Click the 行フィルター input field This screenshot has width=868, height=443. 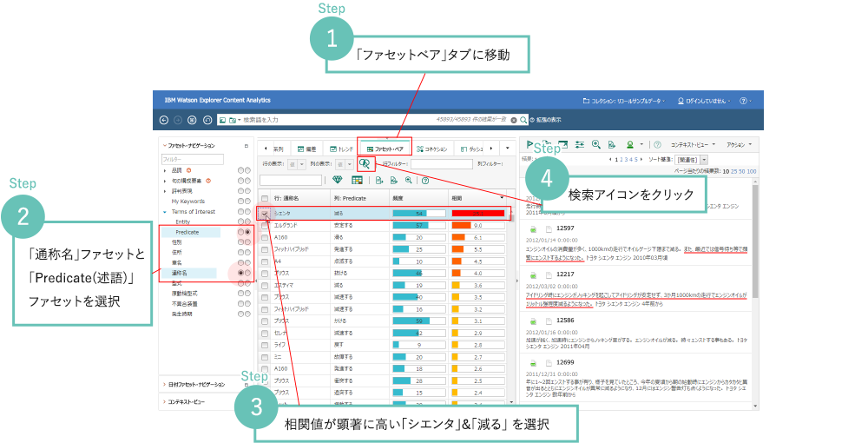[x=442, y=164]
